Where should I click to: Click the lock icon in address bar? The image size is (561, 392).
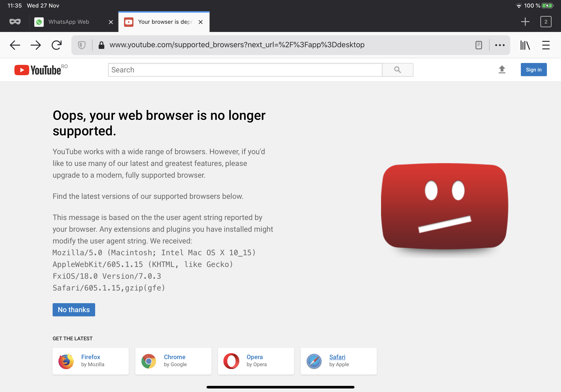point(101,45)
